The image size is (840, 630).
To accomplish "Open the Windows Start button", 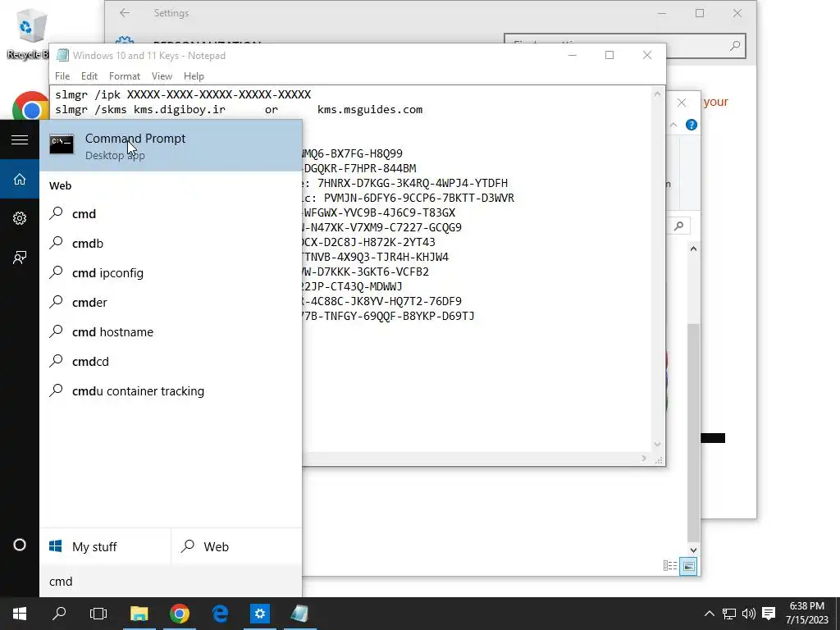I will point(20,614).
